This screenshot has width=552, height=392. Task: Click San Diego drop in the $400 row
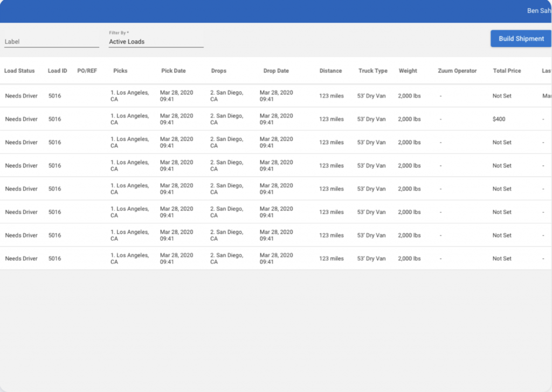coord(227,119)
